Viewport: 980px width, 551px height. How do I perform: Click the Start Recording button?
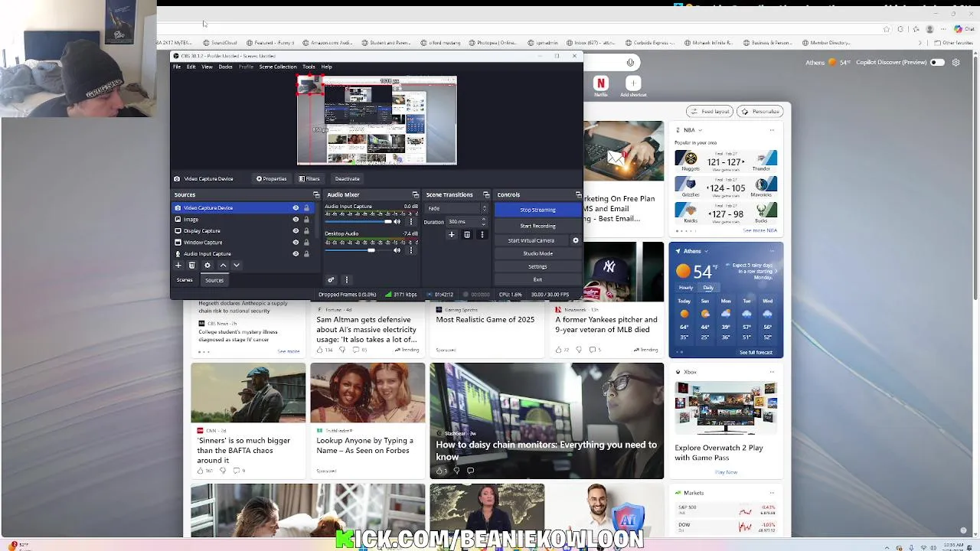537,226
